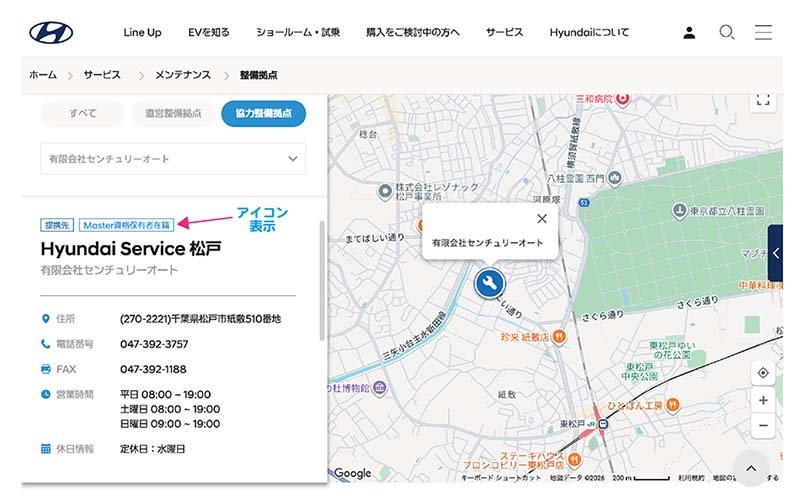
Task: Click the clock icon beside 営業時間
Action: pos(45,394)
